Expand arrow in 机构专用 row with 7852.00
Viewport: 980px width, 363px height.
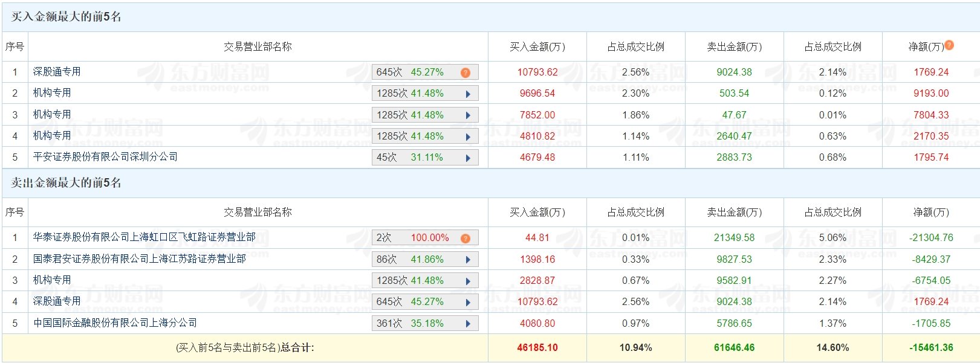pyautogui.click(x=468, y=115)
